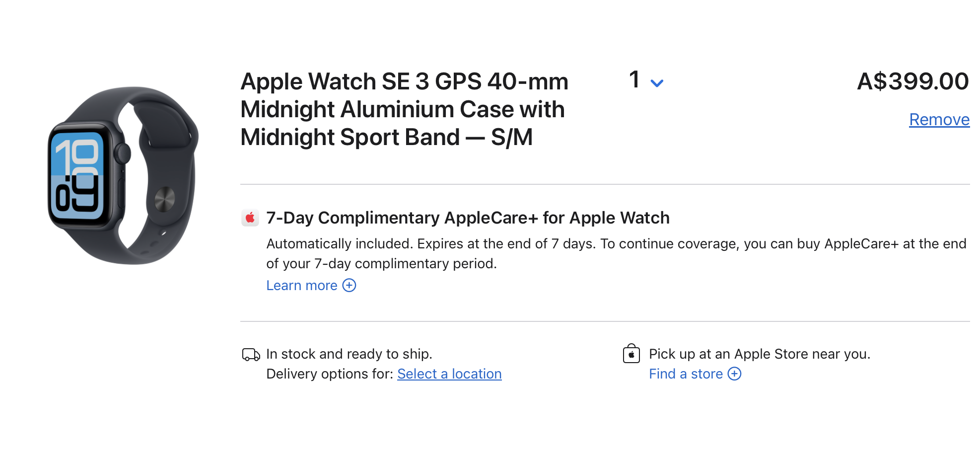Click the A$399.00 price
This screenshot has width=980, height=457.
click(x=912, y=81)
